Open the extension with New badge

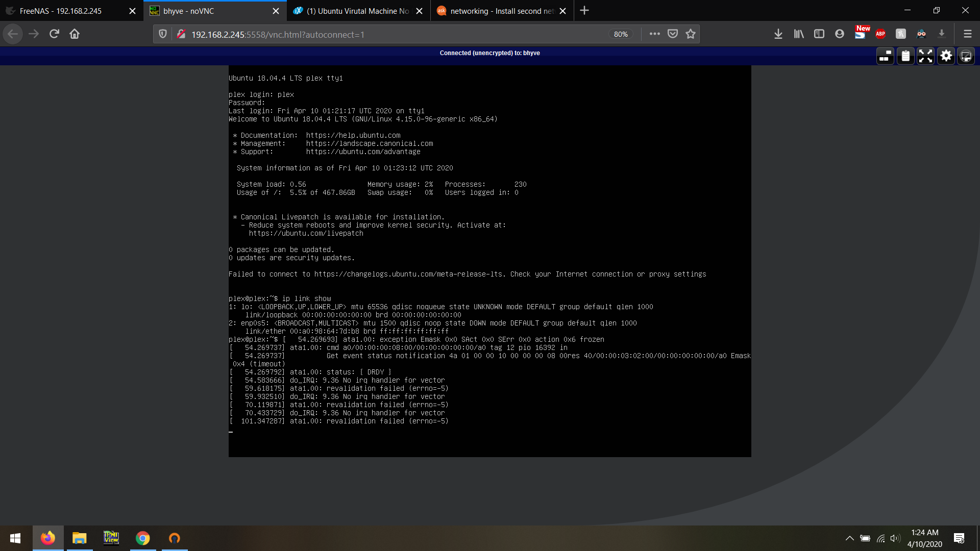861,33
